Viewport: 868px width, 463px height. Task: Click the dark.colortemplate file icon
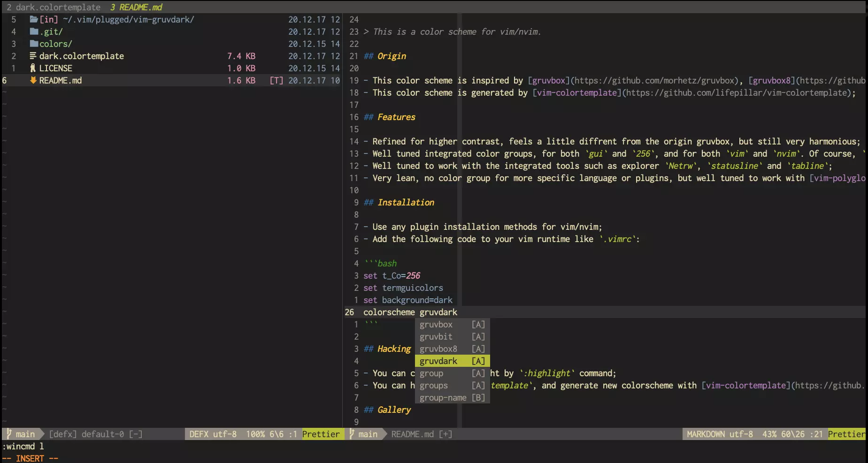coord(33,56)
